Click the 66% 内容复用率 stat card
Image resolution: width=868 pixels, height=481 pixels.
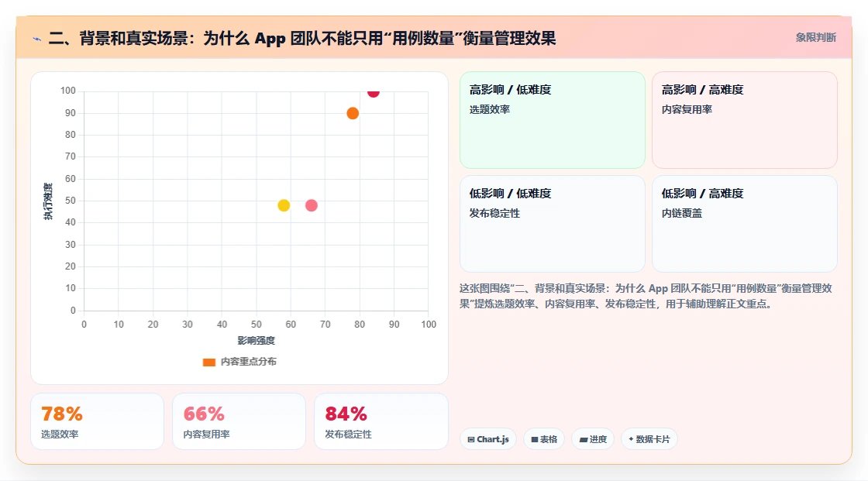coord(239,421)
